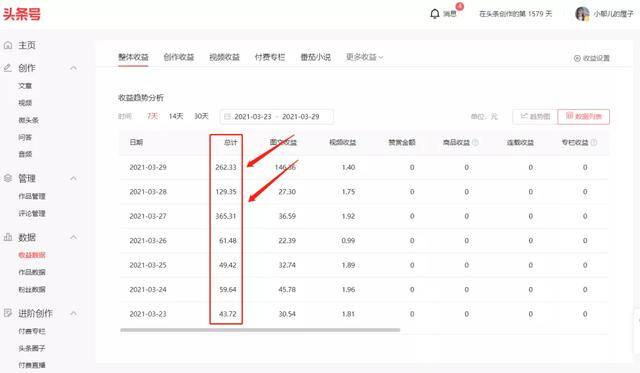Image resolution: width=640 pixels, height=373 pixels.
Task: Open 微头条 under 创作
Action: point(29,120)
